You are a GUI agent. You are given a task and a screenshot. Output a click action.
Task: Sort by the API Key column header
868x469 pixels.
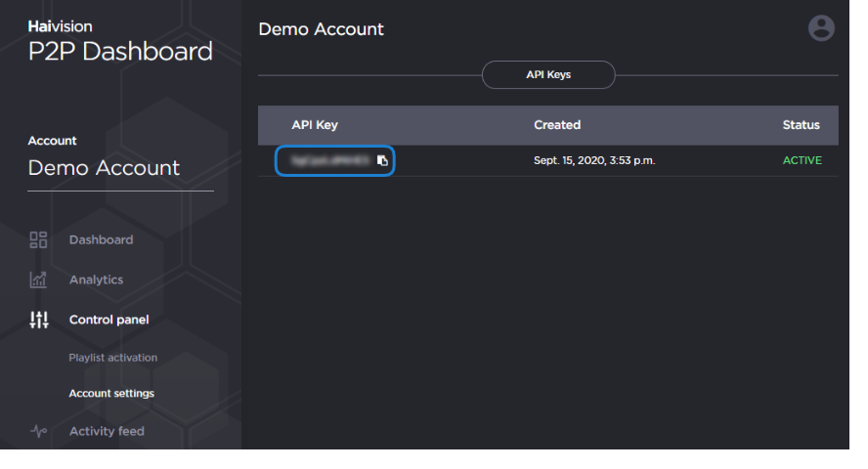(315, 125)
